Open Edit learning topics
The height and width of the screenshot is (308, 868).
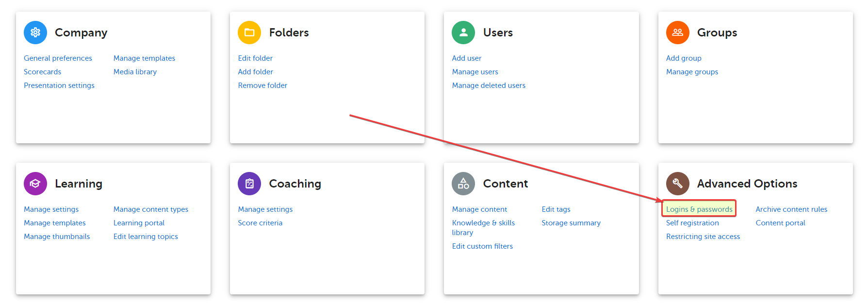point(146,237)
